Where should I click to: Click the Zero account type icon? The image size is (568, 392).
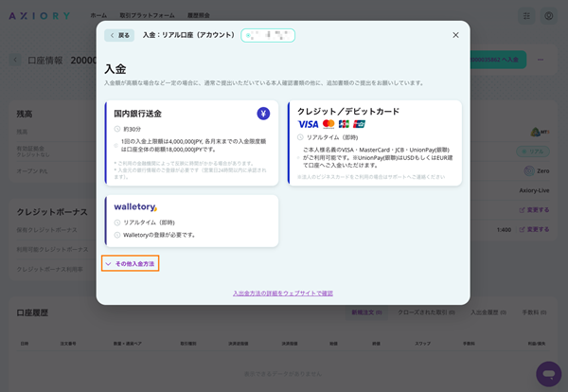[529, 170]
